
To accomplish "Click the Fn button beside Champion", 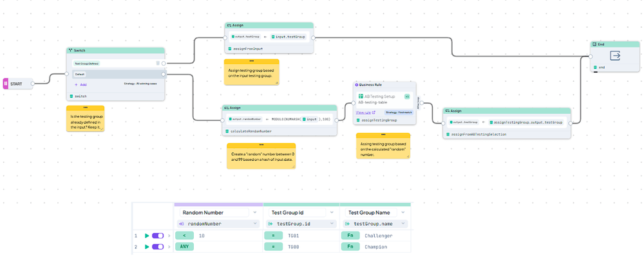I will click(x=350, y=247).
